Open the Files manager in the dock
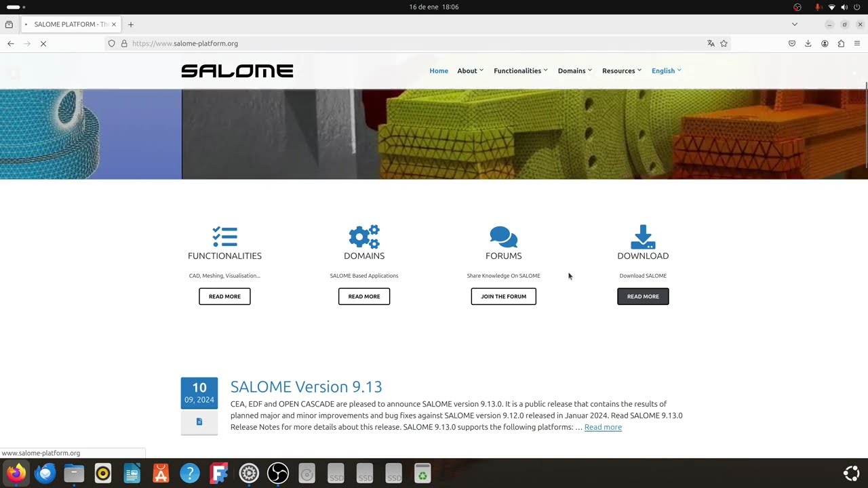Image resolution: width=868 pixels, height=488 pixels. coord(74,473)
